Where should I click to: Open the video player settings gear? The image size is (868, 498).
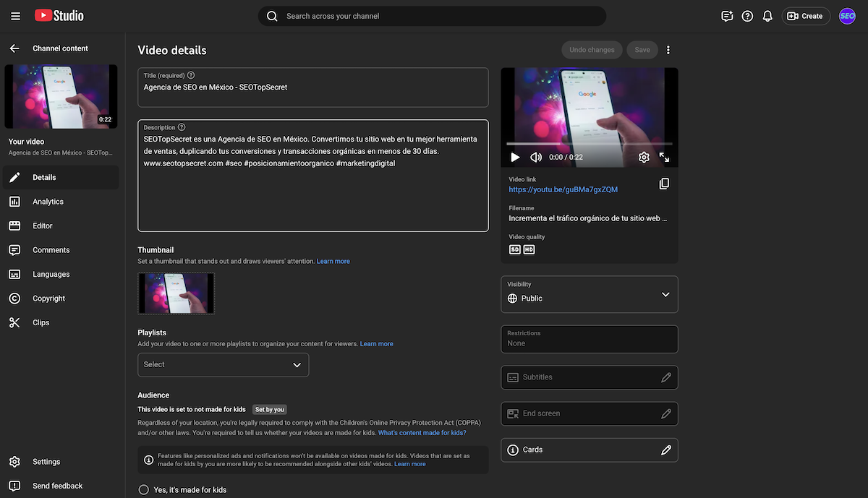643,157
